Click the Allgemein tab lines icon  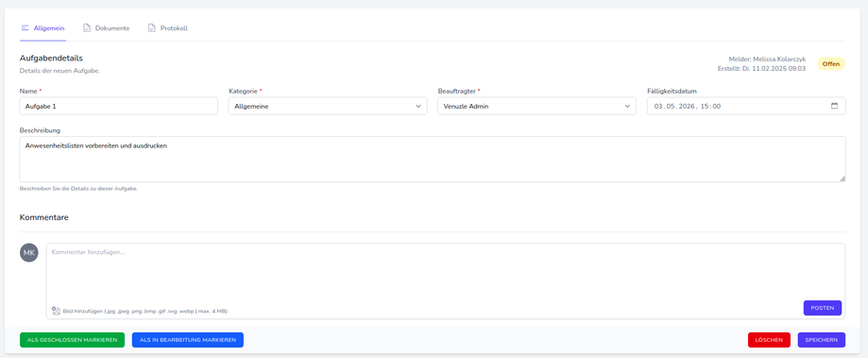25,27
